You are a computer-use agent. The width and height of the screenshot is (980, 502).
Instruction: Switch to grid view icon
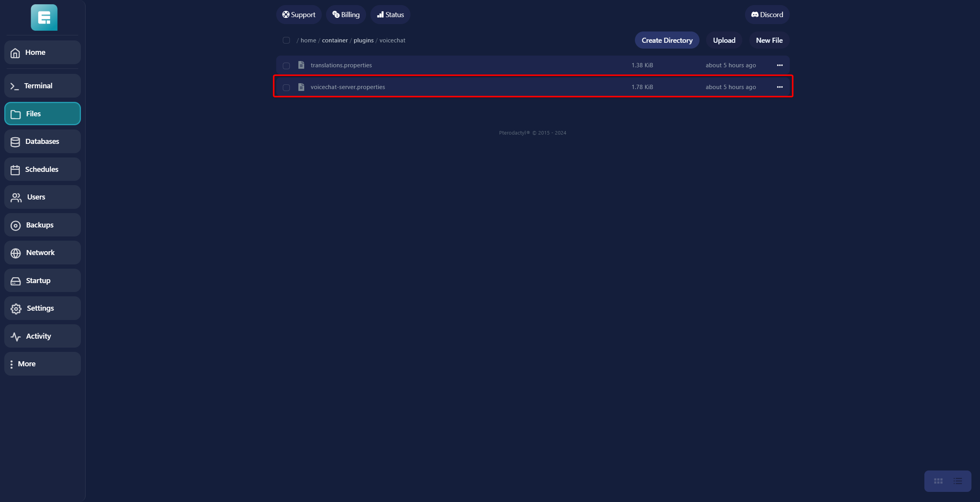pyautogui.click(x=938, y=481)
